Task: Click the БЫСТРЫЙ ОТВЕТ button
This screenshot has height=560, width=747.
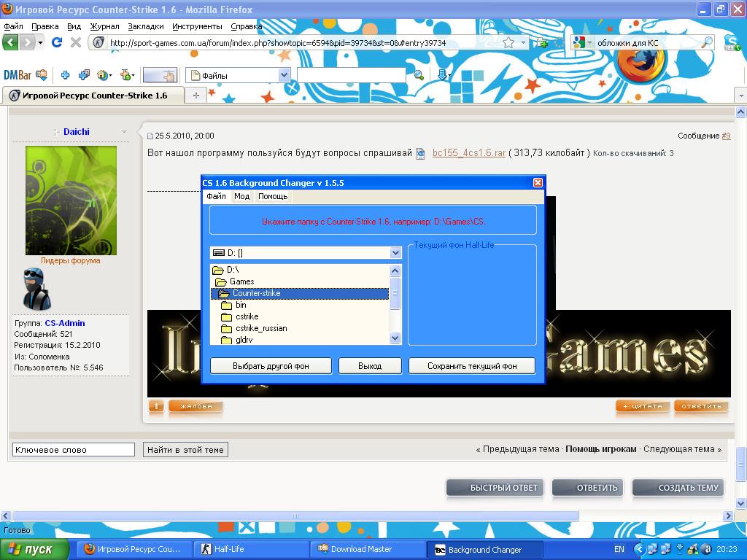Action: click(495, 488)
